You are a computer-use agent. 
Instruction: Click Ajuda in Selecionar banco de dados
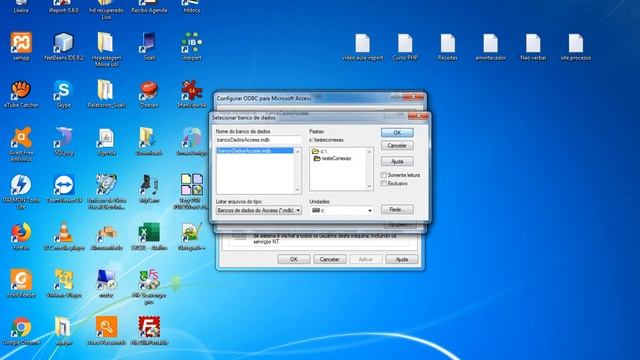[397, 161]
